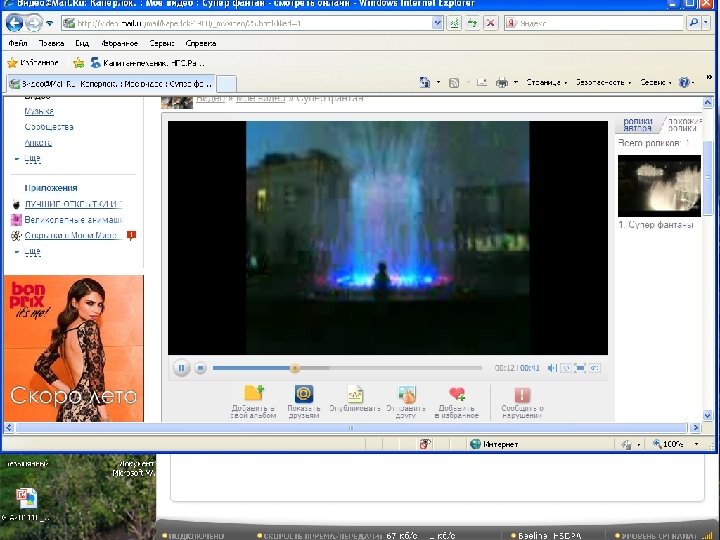Click the page horizontal scrollbar

[351, 428]
